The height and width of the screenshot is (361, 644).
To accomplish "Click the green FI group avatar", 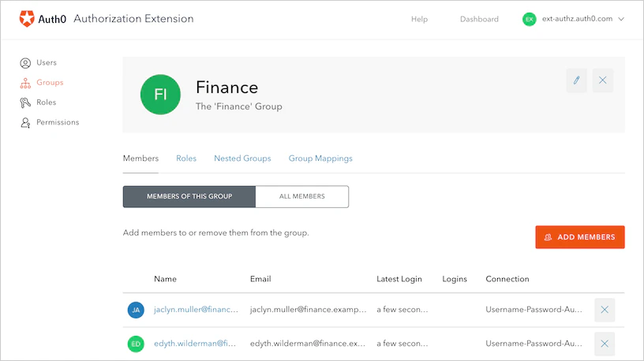I will 160,95.
